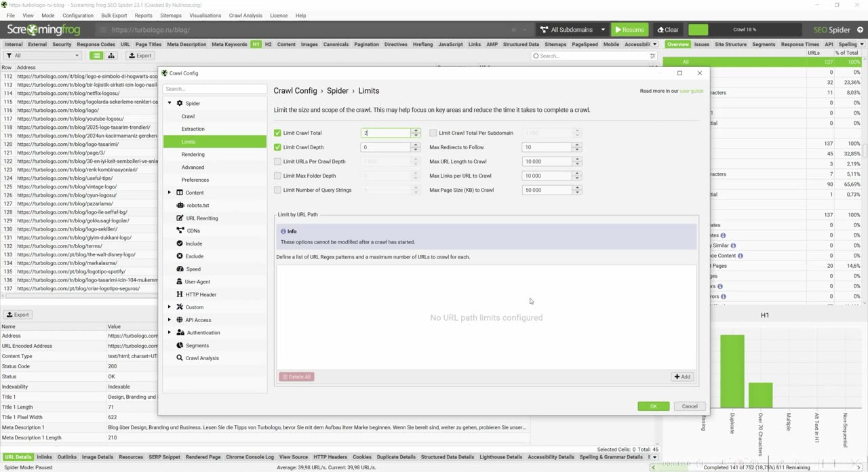Increase Max Redirects to Follow value
This screenshot has width=868, height=472.
click(x=577, y=145)
